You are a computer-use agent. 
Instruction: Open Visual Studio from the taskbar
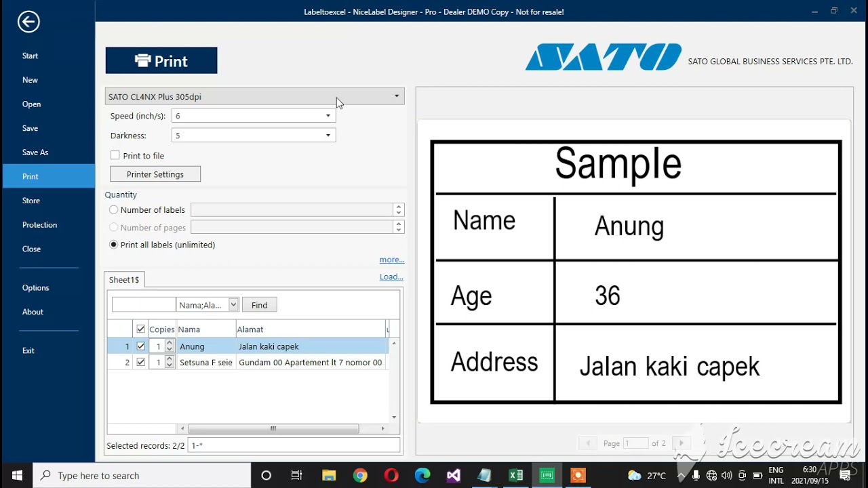454,475
